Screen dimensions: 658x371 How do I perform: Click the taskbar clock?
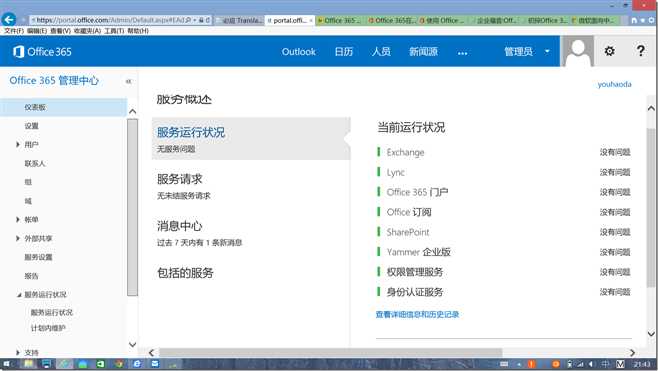642,364
